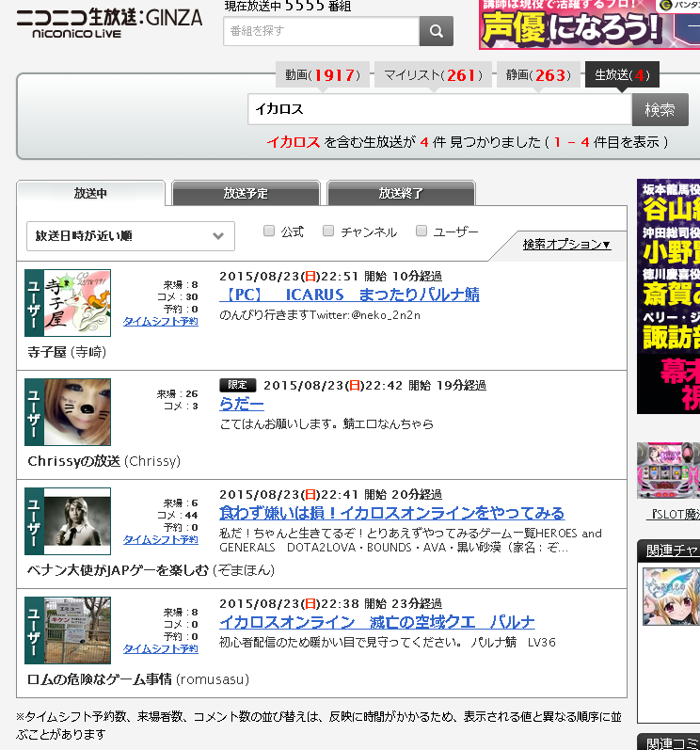Switch to the 動画(1917) tab
Viewport: 700px width, 750px height.
point(323,74)
